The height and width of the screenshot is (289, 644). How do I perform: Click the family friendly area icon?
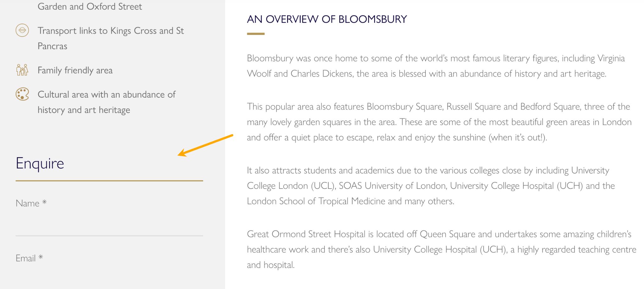click(22, 70)
